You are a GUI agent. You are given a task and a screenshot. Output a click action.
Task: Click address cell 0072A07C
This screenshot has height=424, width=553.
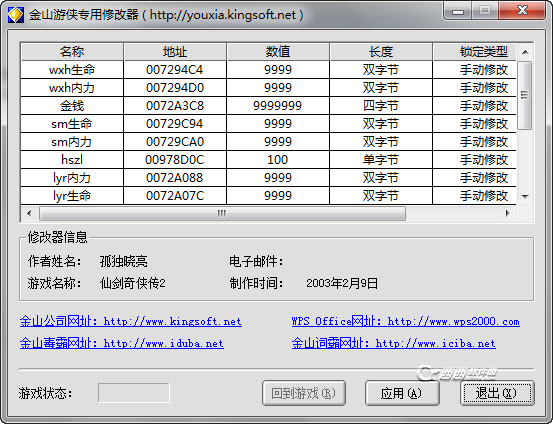tap(175, 195)
